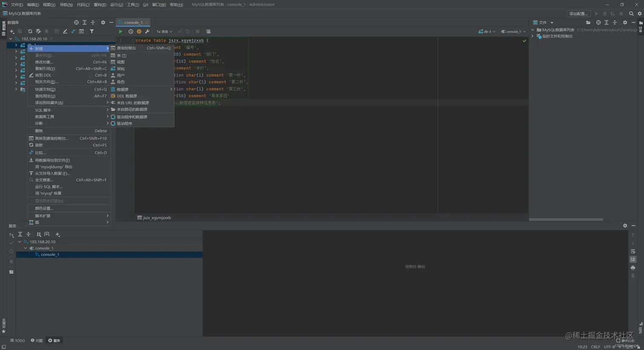The height and width of the screenshot is (350, 644).
Task: Click the search magnifier in top-right toolbar
Action: (x=631, y=14)
